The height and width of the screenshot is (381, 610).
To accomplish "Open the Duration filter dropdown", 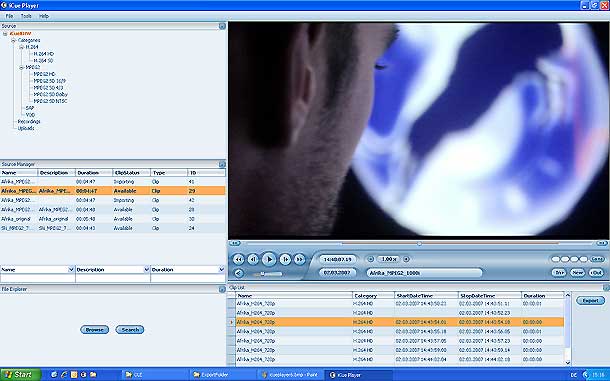I will pyautogui.click(x=222, y=269).
